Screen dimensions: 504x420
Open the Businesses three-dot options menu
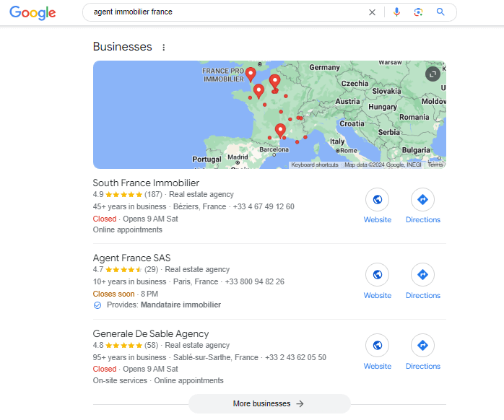pos(164,48)
